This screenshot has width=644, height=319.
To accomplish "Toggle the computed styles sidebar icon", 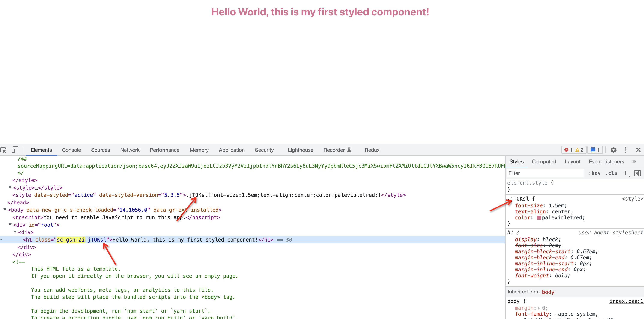I will (x=637, y=173).
